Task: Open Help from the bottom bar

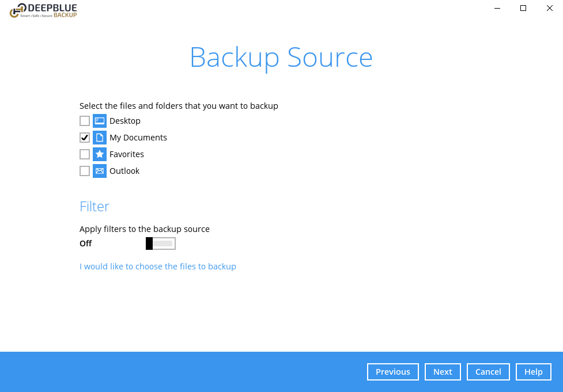Action: pyautogui.click(x=533, y=372)
